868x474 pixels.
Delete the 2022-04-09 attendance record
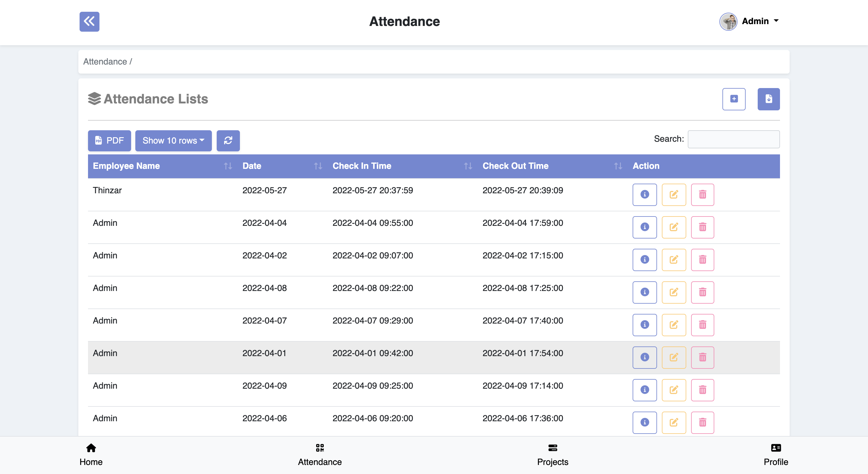coord(702,390)
